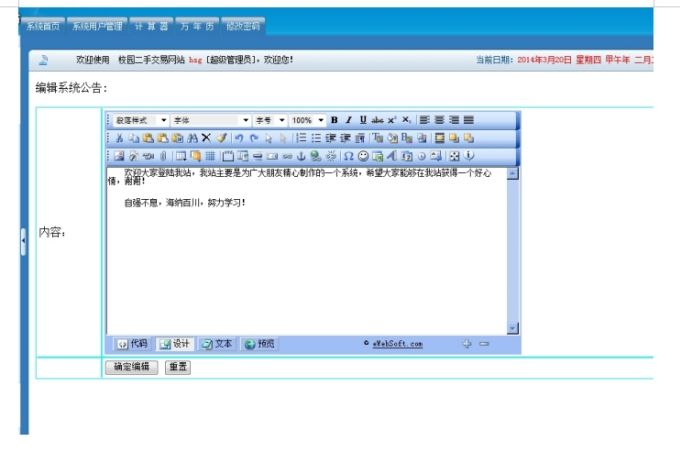Open the 计算器 calculator tab
The width and height of the screenshot is (692, 464).
151,26
